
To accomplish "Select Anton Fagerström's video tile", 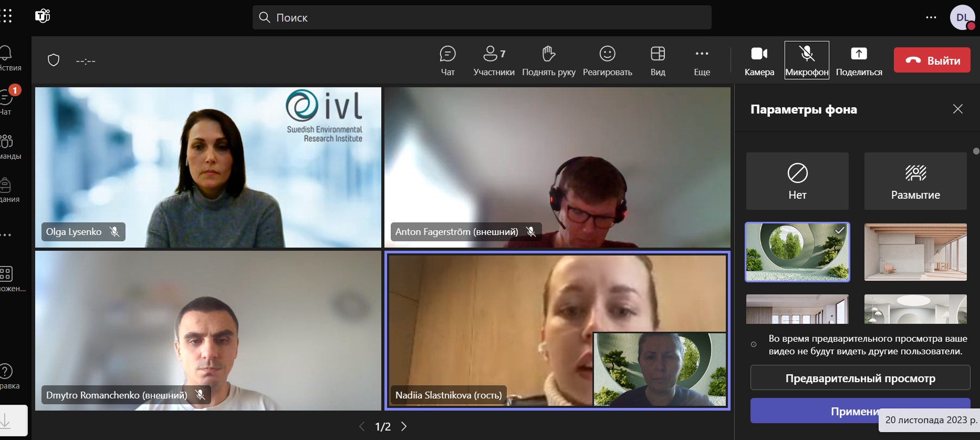I will 557,167.
